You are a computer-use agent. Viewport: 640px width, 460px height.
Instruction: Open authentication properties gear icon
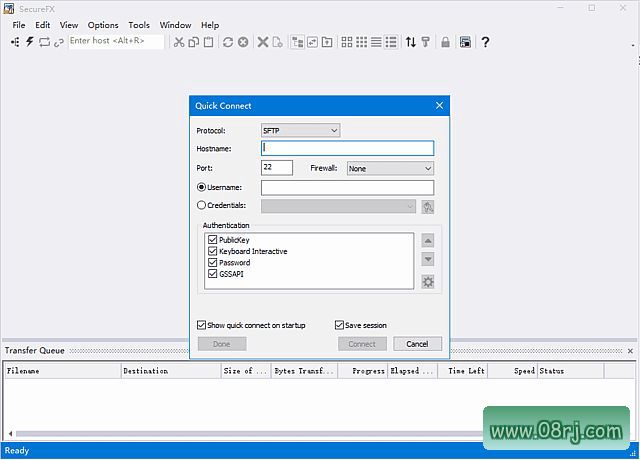[x=428, y=282]
